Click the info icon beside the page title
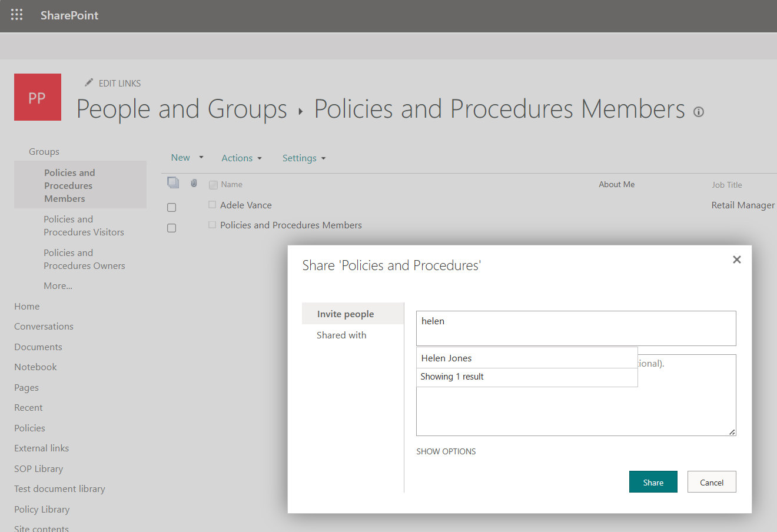Screen dimensions: 777x532 click(698, 112)
